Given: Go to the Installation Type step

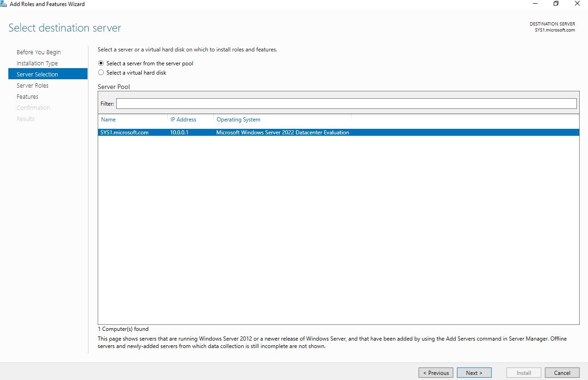Looking at the screenshot, I should click(x=37, y=63).
